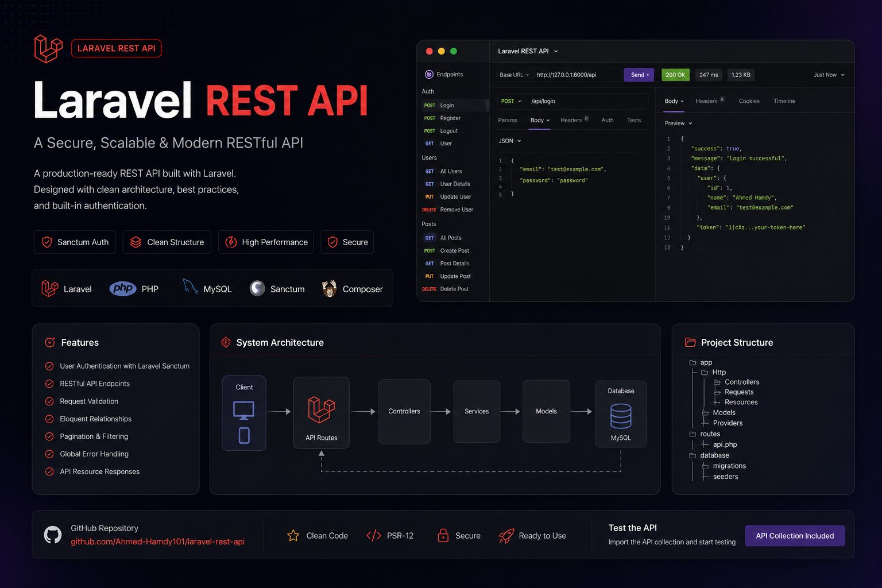This screenshot has width=882, height=588.
Task: Select the POST Register endpoint
Action: pos(454,118)
